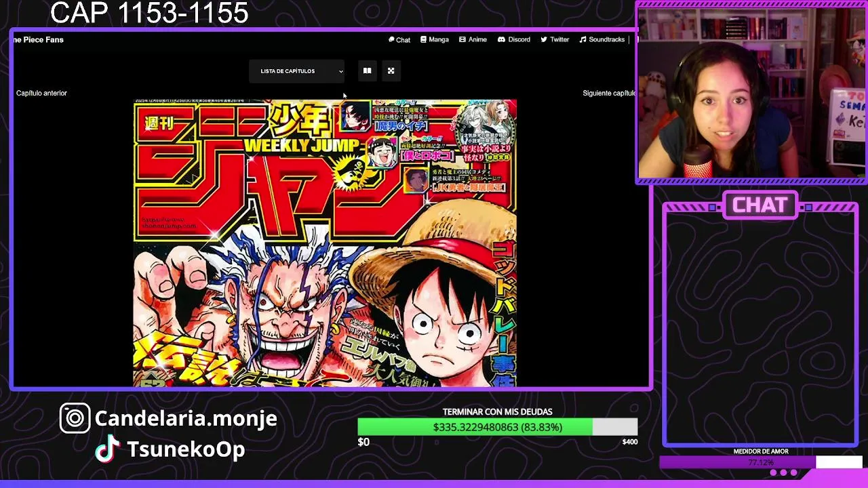Click the Candelaria.monje handle text
Image resolution: width=868 pixels, height=488 pixels.
click(186, 418)
